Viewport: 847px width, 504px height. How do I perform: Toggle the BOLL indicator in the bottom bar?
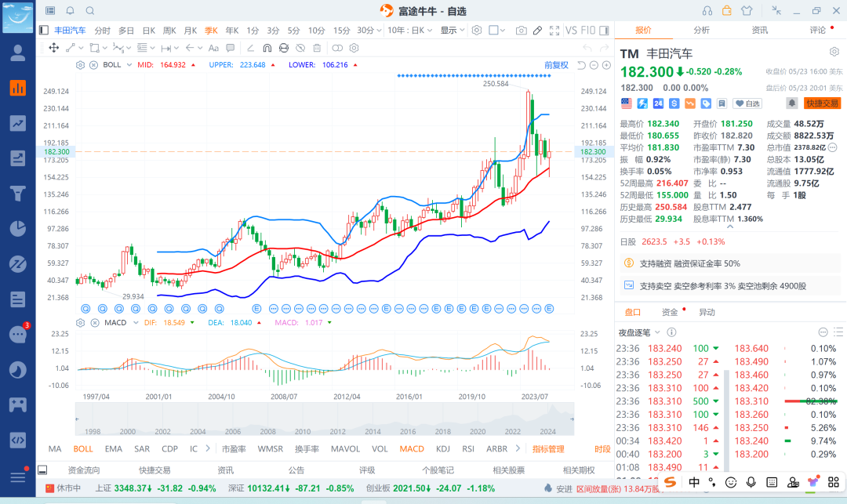tap(83, 449)
